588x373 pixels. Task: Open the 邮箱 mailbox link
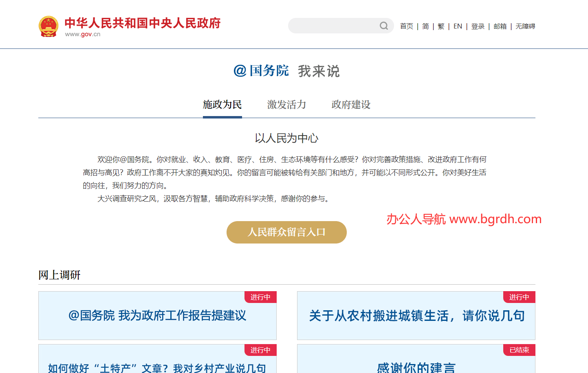click(x=500, y=26)
